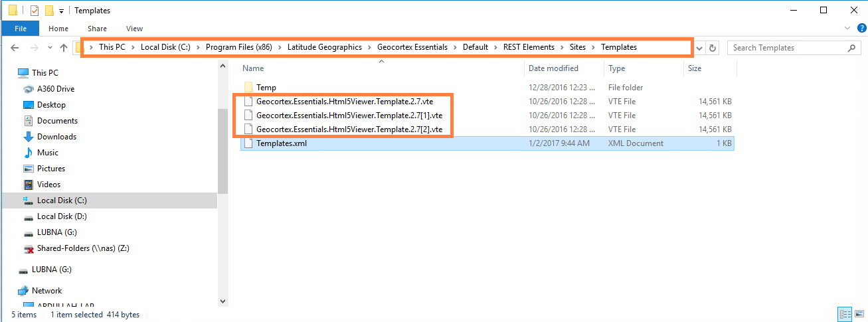868x322 pixels.
Task: Click the XML Document type cell
Action: (636, 143)
